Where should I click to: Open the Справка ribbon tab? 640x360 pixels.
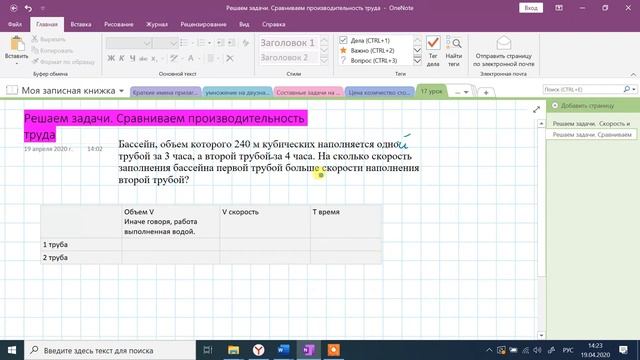tap(273, 24)
